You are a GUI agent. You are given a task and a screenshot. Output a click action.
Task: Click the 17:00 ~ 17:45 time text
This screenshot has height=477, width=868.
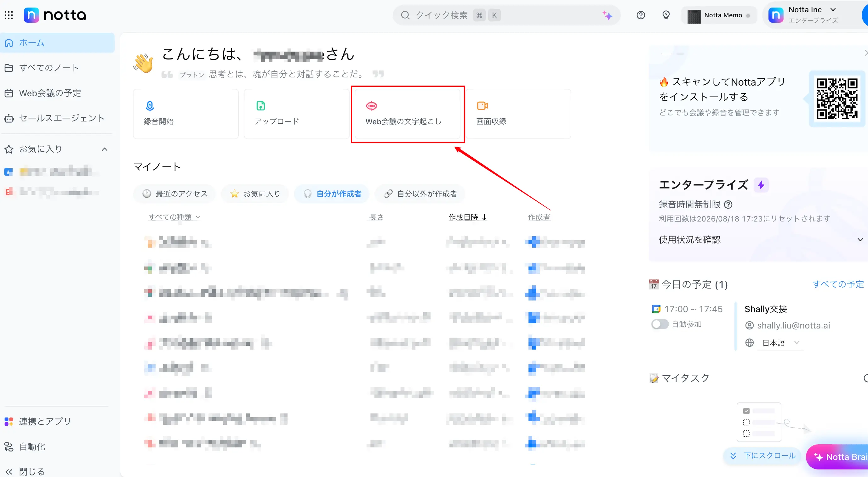[x=694, y=309]
